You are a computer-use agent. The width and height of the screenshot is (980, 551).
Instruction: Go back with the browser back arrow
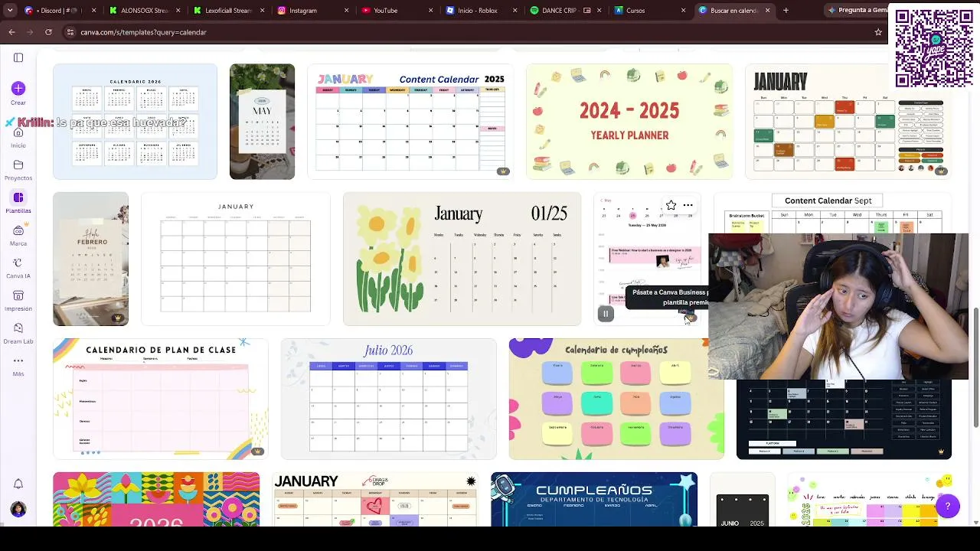pos(11,32)
